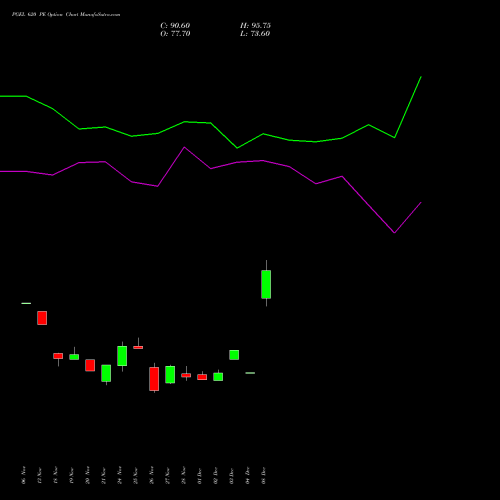Click the red candle for 01 Dec
The image size is (500, 500).
tap(202, 377)
